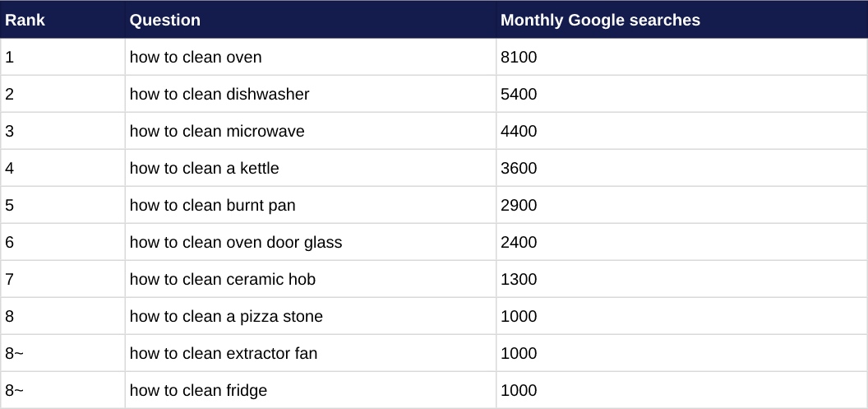Click the 1300 searches value

point(682,279)
